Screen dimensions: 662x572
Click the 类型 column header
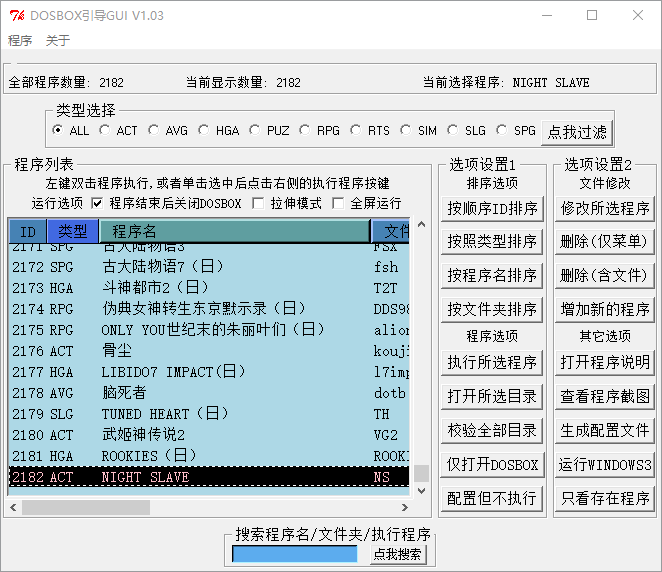pos(73,231)
